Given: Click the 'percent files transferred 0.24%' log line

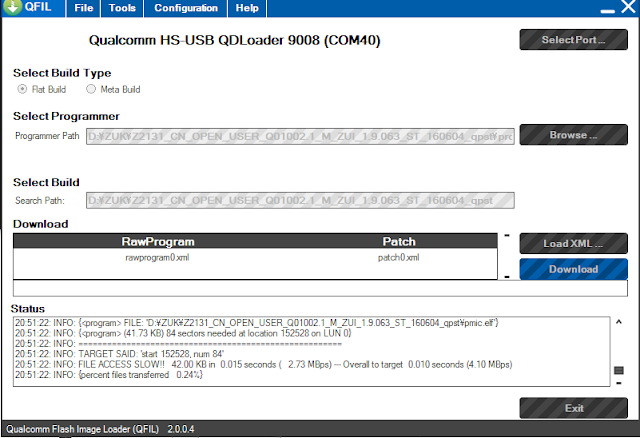Looking at the screenshot, I should (109, 375).
